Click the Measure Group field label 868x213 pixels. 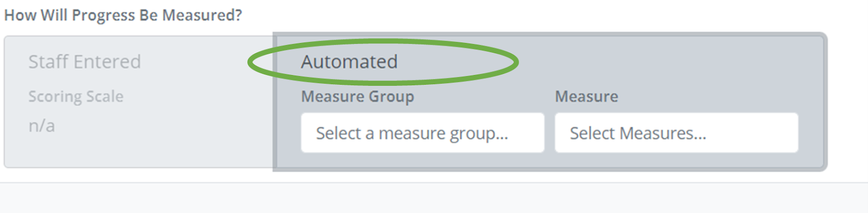click(358, 97)
